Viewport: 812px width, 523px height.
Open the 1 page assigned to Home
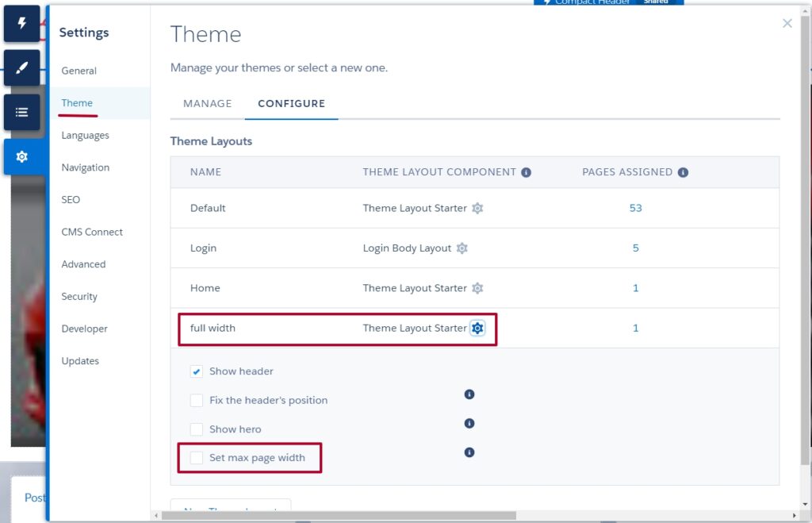(635, 288)
